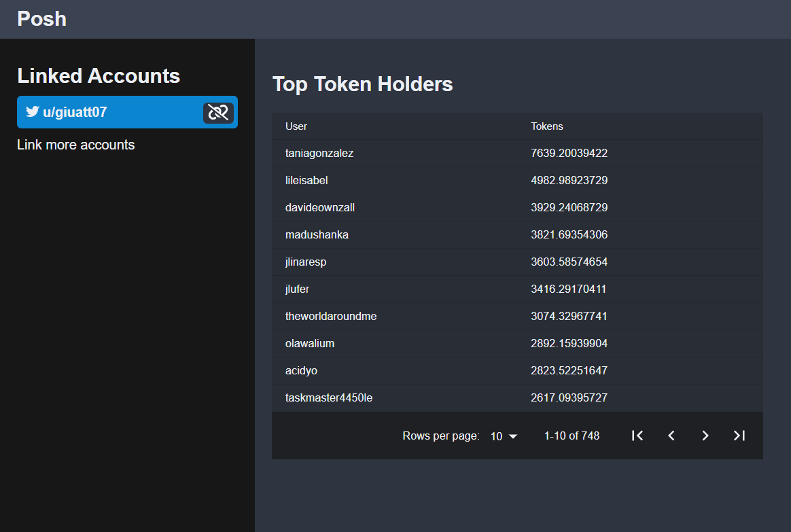Image resolution: width=791 pixels, height=532 pixels.
Task: Click on user madushanka
Action: point(317,234)
